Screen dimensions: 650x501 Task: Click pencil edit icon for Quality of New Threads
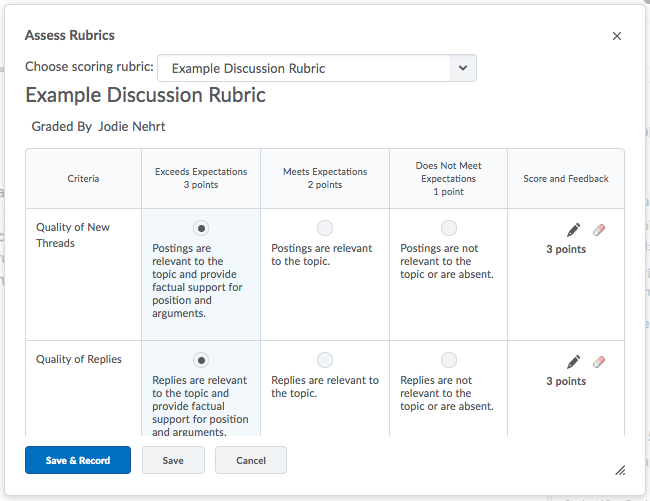click(x=573, y=230)
